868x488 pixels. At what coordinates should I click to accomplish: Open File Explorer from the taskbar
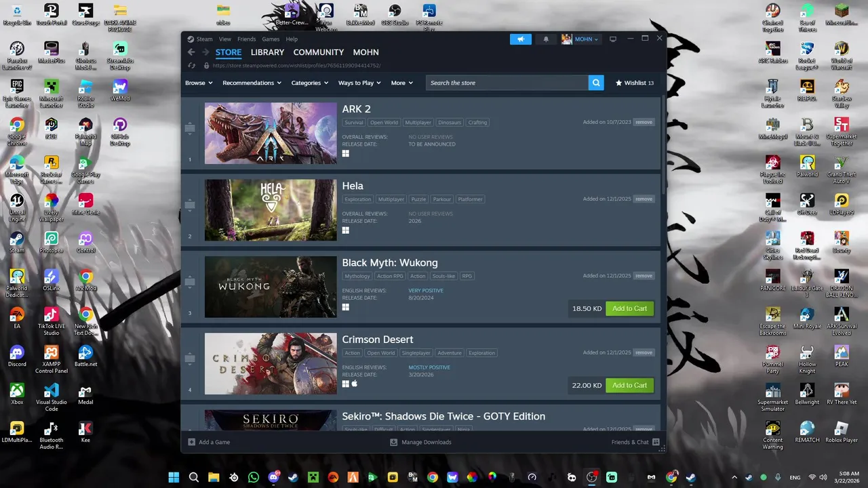[214, 477]
